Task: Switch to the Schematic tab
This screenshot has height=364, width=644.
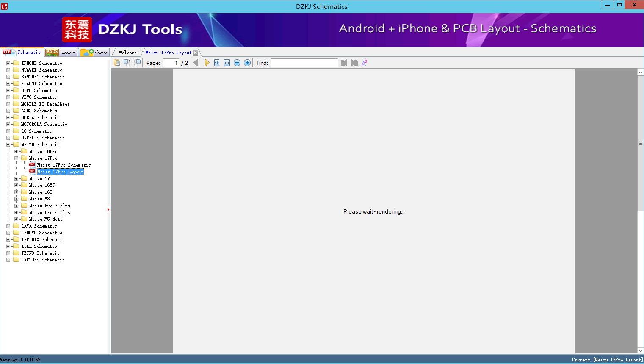Action: pos(22,52)
